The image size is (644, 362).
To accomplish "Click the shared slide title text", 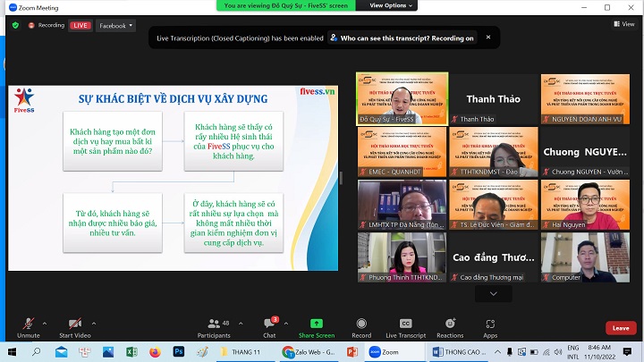I will pyautogui.click(x=173, y=99).
